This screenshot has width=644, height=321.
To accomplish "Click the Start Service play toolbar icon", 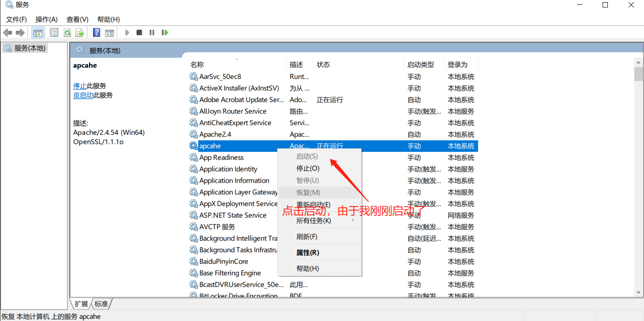I will (127, 33).
